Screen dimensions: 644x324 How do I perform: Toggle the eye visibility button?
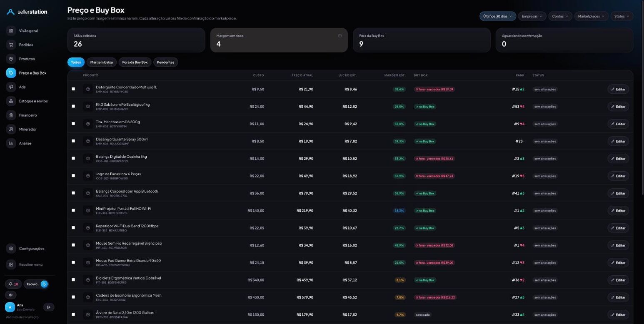[x=11, y=295]
